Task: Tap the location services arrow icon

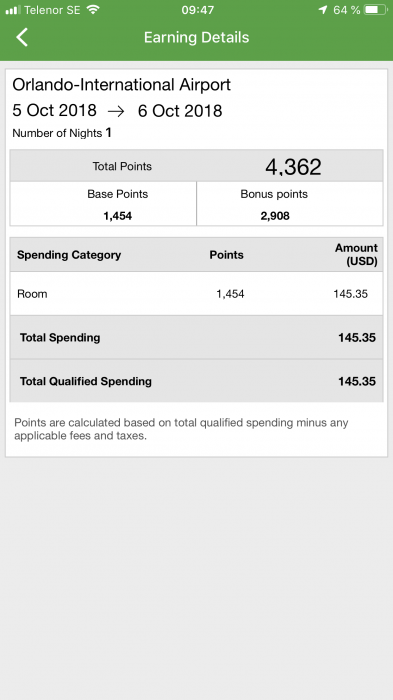Action: tap(323, 10)
